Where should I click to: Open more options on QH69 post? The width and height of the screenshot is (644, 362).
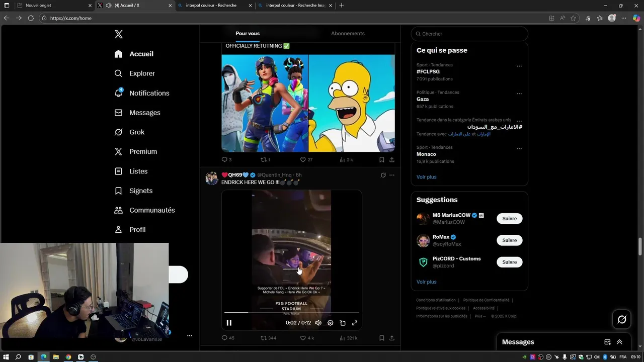[x=392, y=175]
